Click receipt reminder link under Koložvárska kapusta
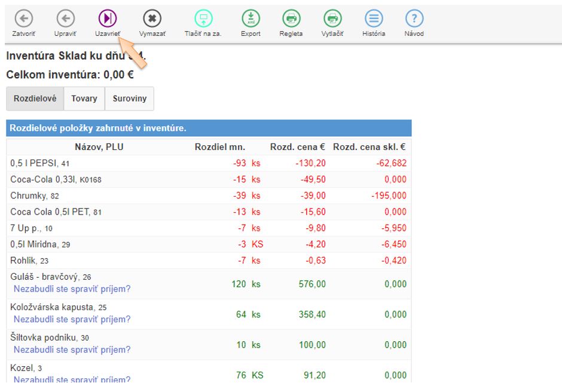This screenshot has width=562, height=392. point(72,320)
